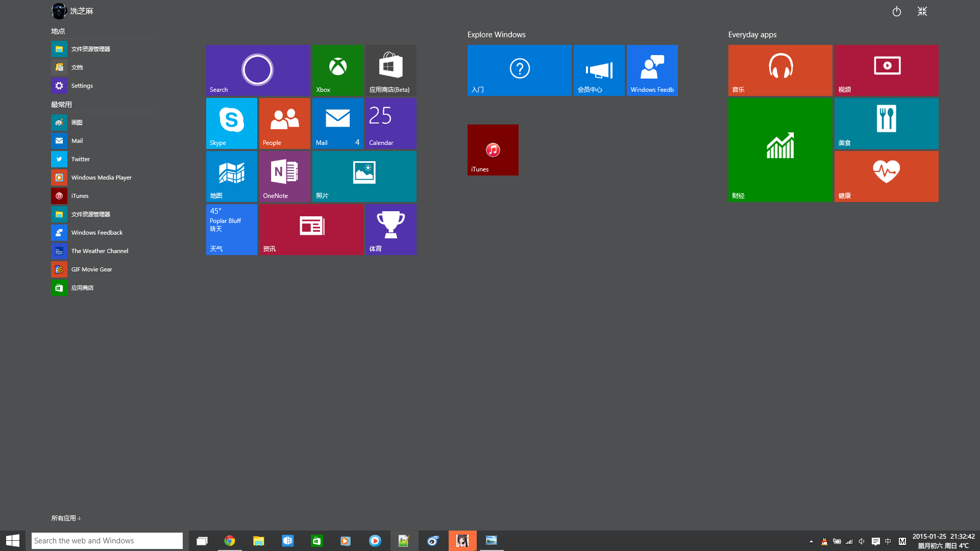Open Mail in the most used list
980x551 pixels.
103,141
